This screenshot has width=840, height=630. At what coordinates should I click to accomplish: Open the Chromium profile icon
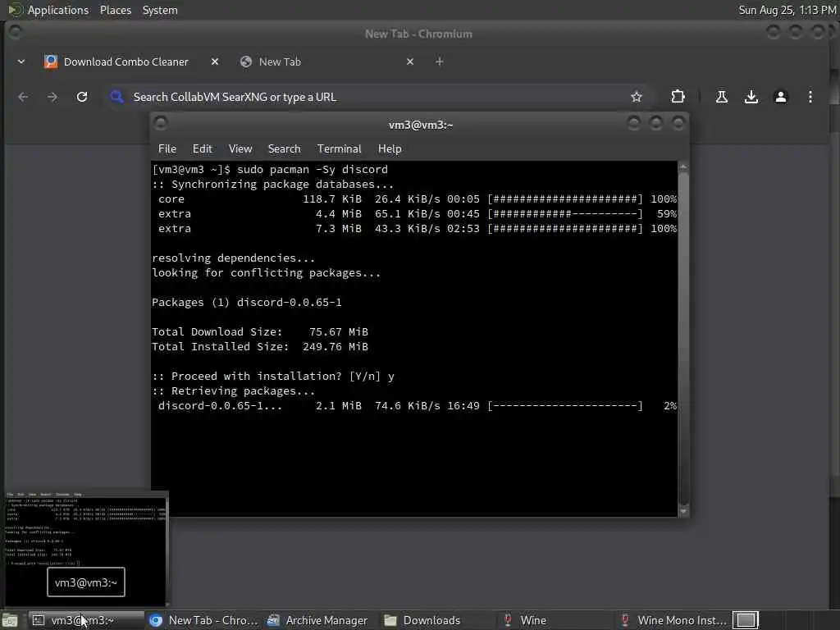click(x=781, y=97)
